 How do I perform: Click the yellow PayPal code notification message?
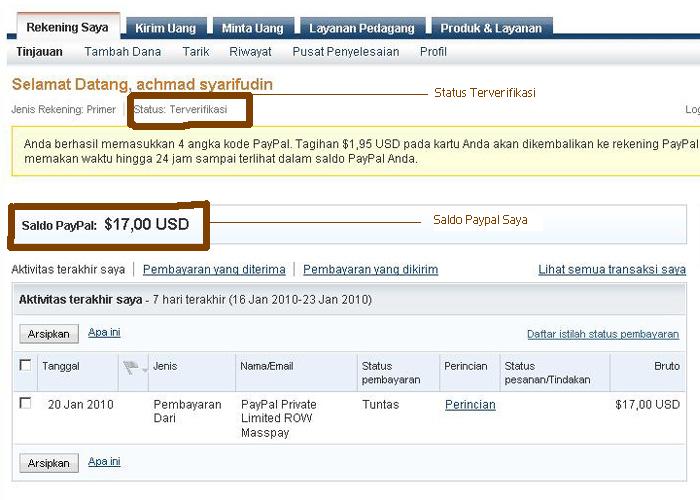tap(356, 151)
